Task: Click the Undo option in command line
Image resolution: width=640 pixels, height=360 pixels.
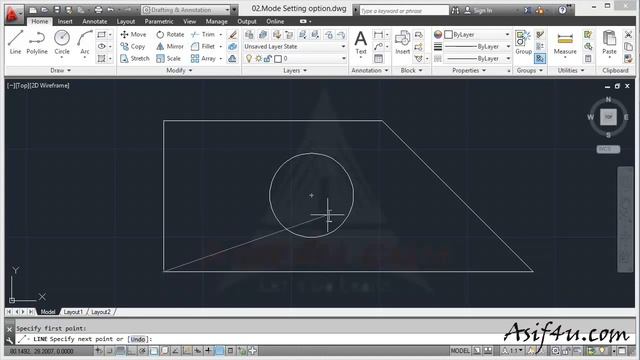Action: 138,339
